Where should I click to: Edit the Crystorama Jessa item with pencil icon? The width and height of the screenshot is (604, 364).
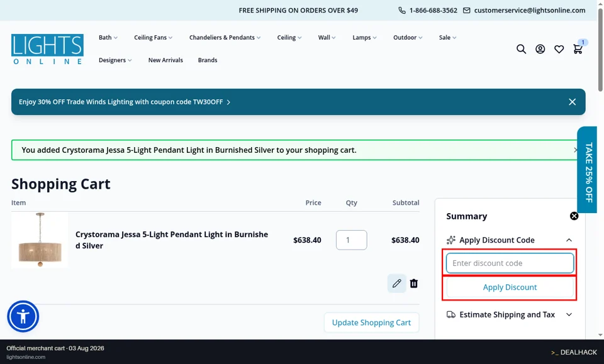click(x=397, y=284)
